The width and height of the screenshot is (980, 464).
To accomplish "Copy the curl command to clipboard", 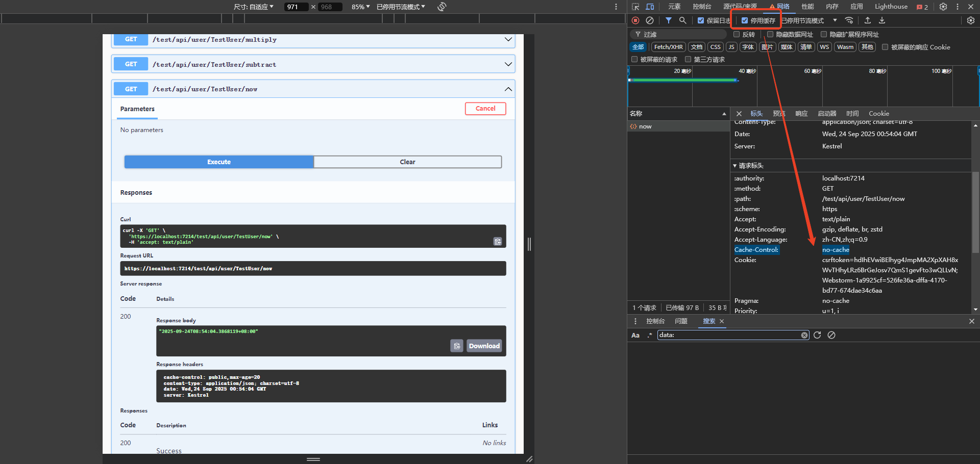I will tap(498, 241).
